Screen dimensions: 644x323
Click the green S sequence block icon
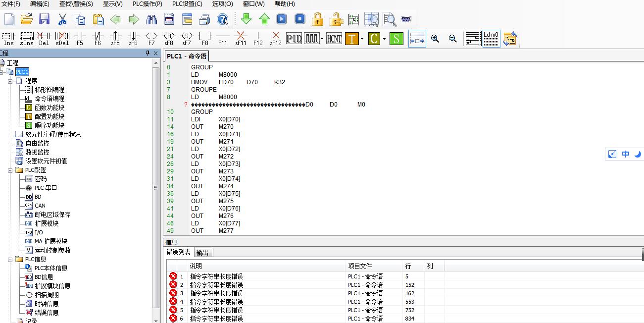396,39
